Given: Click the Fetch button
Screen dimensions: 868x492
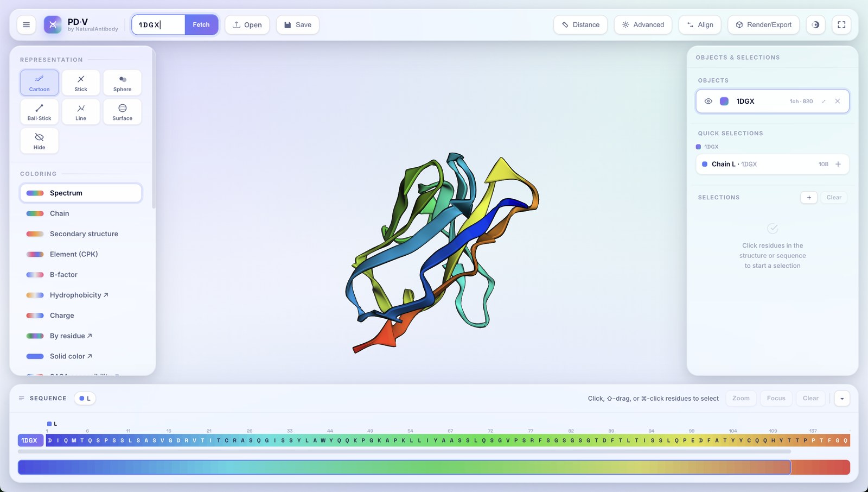Looking at the screenshot, I should pyautogui.click(x=201, y=25).
